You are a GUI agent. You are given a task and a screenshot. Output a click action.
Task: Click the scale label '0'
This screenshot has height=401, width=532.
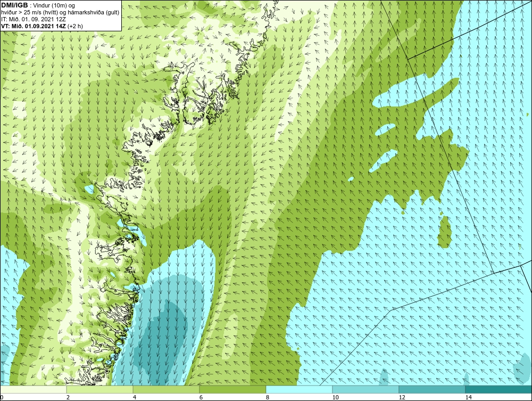point(2,397)
